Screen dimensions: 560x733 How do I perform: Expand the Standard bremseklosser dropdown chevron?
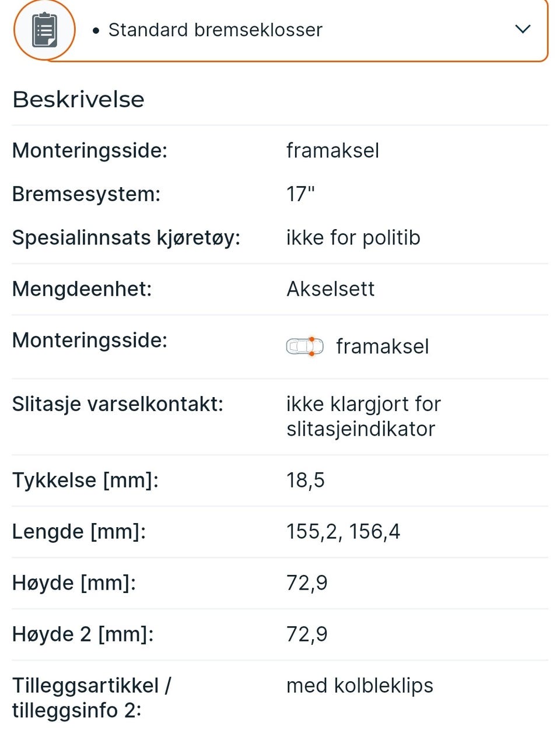[x=523, y=29]
